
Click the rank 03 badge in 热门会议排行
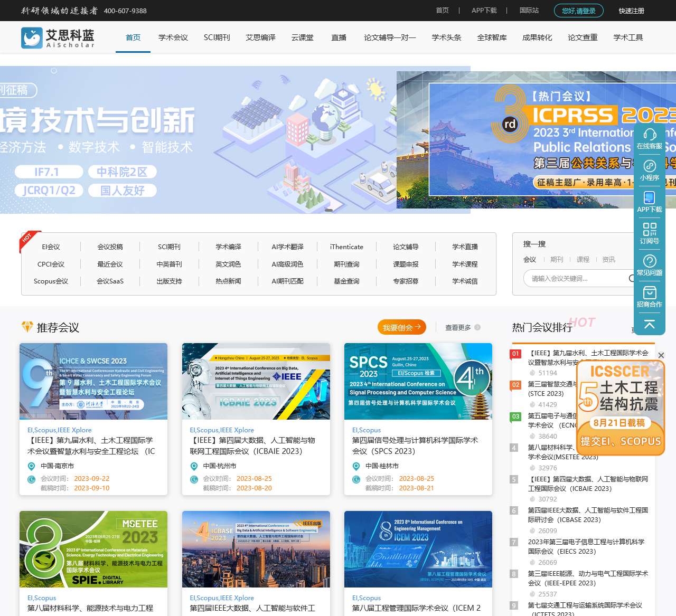coord(515,416)
